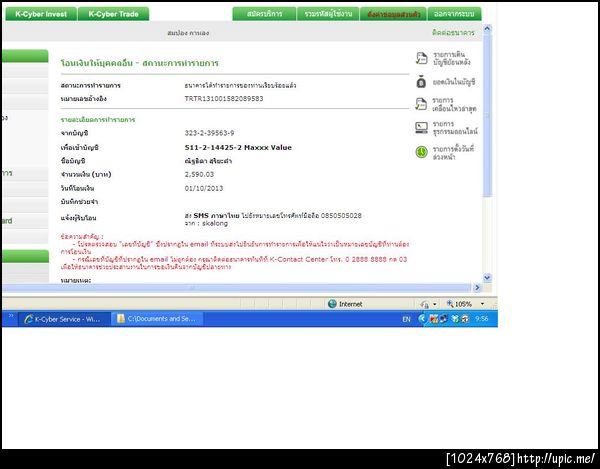Open the ยอดเงินในบัญชี text link

[x=454, y=82]
